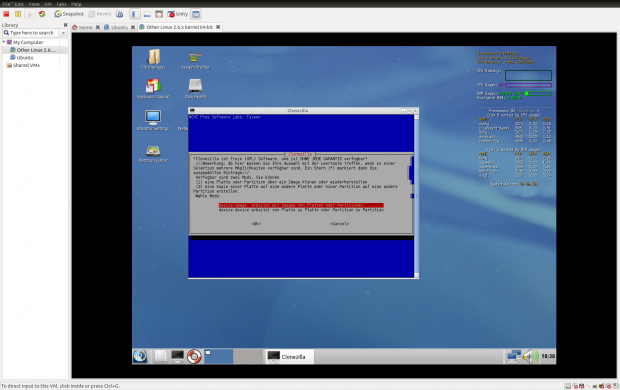Open the System Profiler desktop icon

[195, 60]
